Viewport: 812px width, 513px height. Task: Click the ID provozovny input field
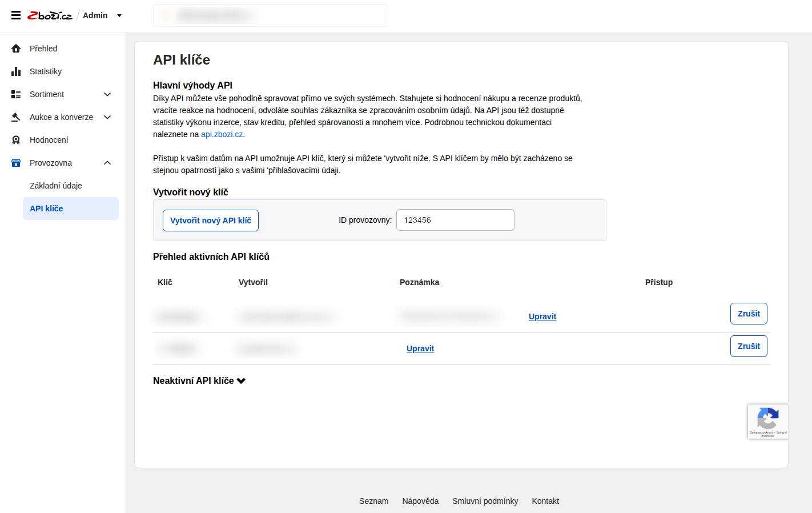(x=455, y=220)
